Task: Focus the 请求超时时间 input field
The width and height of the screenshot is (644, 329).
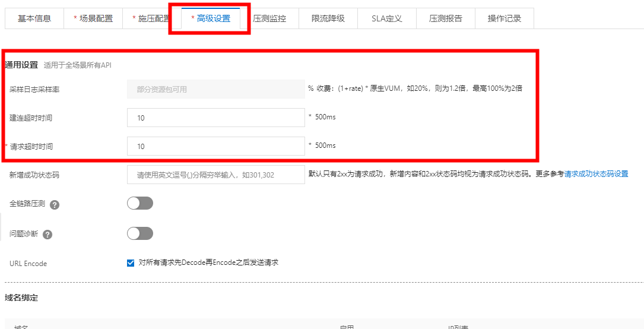Action: tap(216, 146)
